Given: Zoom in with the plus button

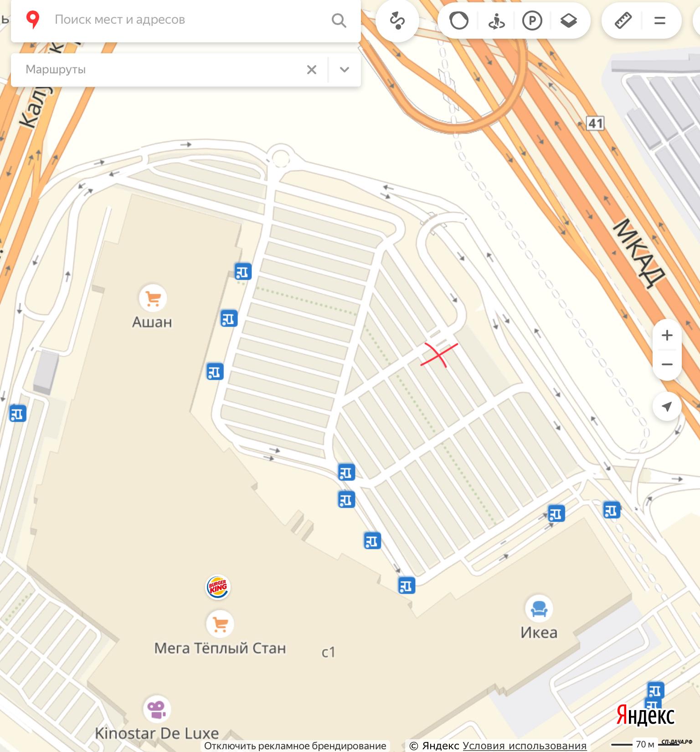Looking at the screenshot, I should click(667, 335).
